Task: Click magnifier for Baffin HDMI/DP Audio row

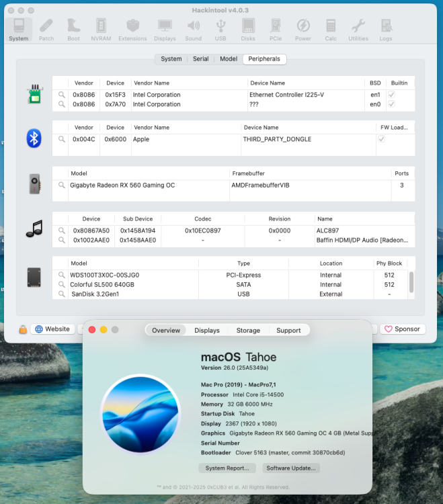Action: (61, 240)
